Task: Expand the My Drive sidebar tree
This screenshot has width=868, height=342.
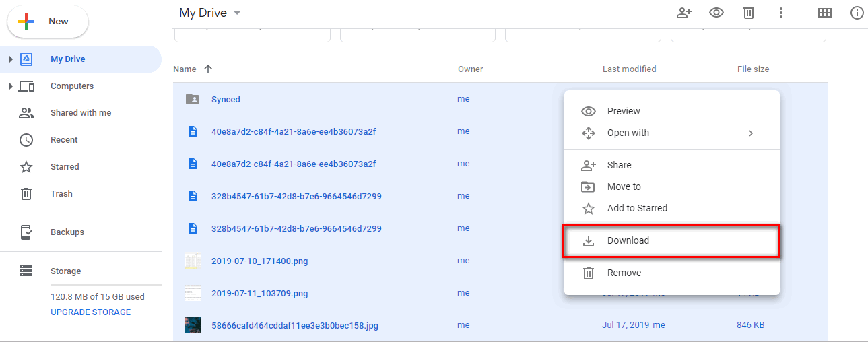Action: [11, 59]
